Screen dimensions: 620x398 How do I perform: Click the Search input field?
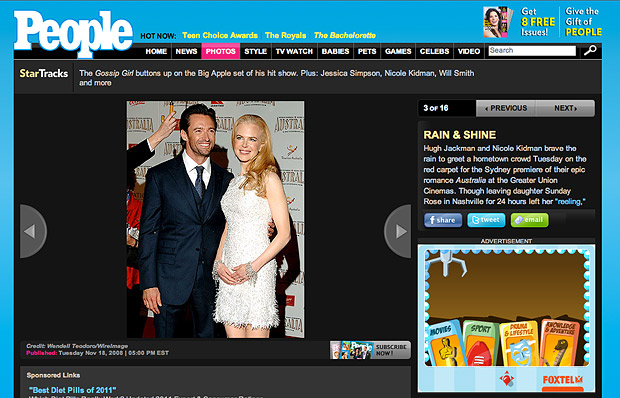(x=532, y=51)
